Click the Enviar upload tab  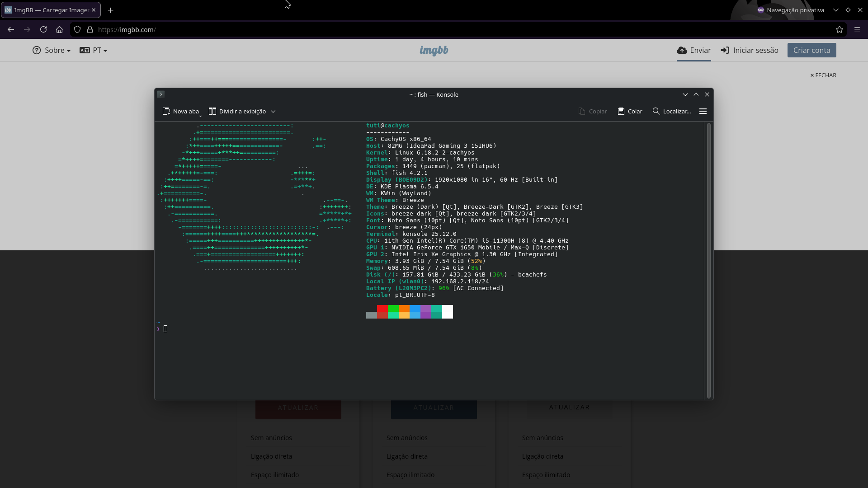[694, 50]
